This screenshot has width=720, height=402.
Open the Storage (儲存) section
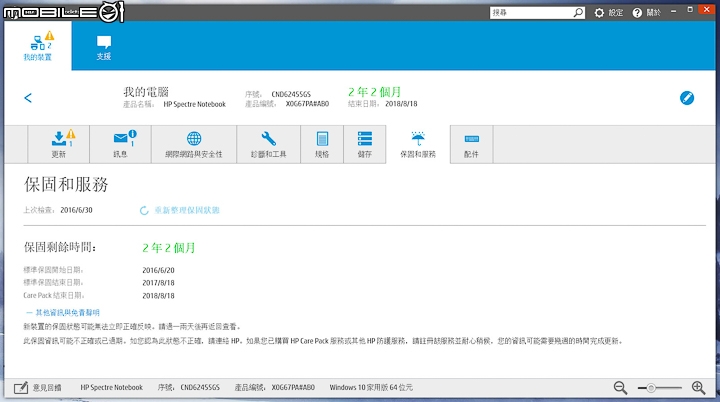(x=365, y=144)
